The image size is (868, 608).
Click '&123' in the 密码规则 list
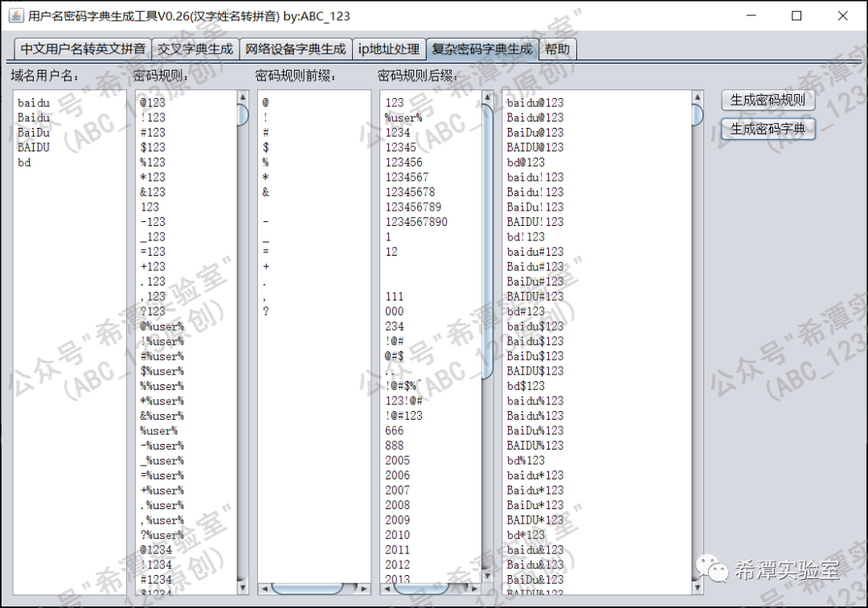[153, 193]
